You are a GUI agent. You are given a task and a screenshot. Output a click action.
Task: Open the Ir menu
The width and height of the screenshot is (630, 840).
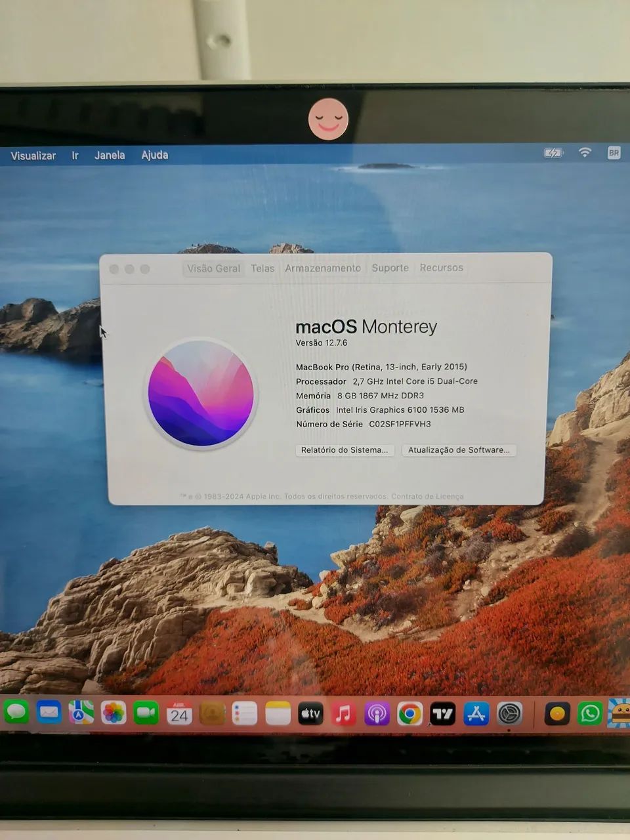[75, 156]
